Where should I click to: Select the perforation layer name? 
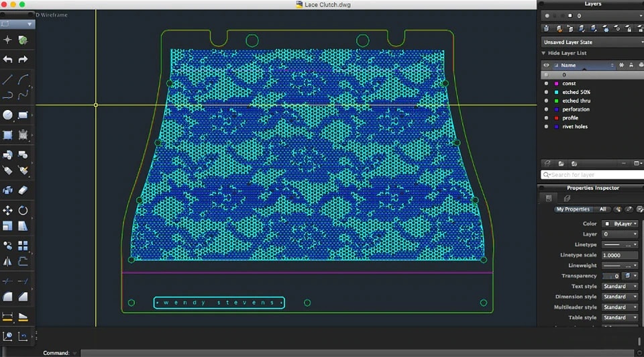click(x=576, y=109)
